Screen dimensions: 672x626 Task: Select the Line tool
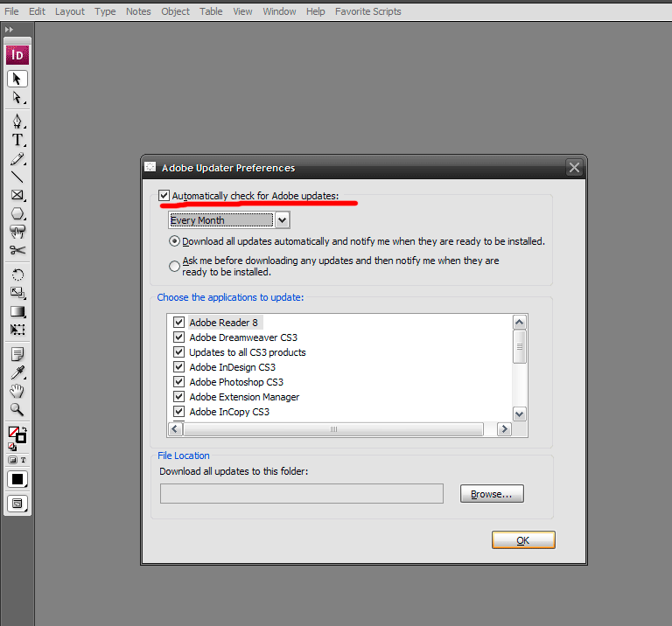pos(17,177)
